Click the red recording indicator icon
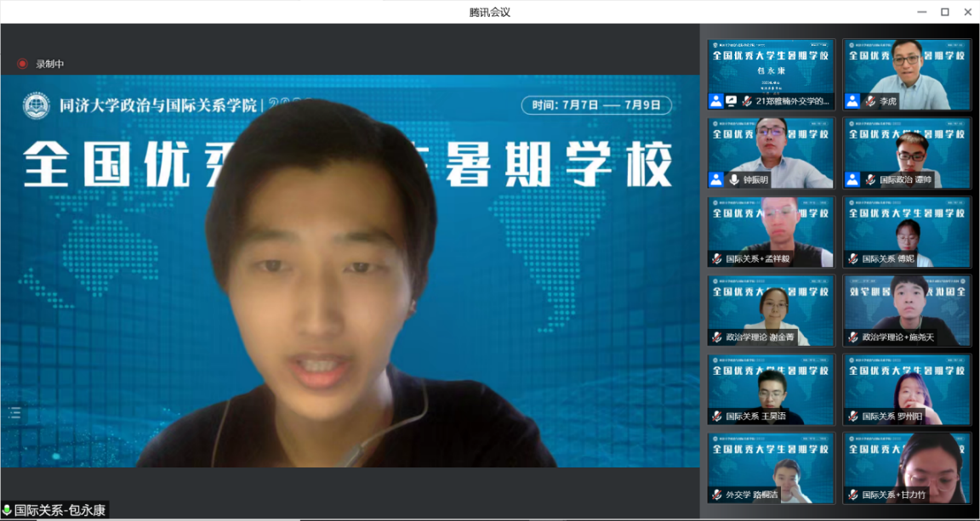Image resolution: width=980 pixels, height=521 pixels. pyautogui.click(x=22, y=64)
